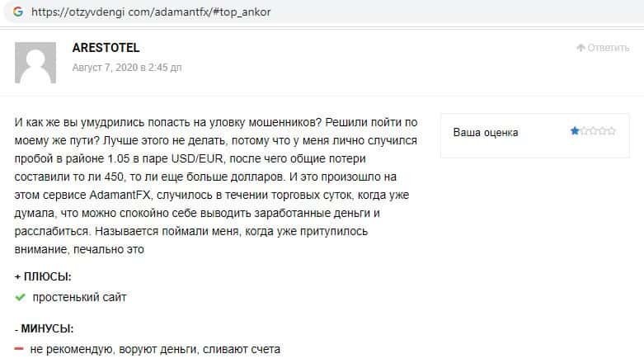Set rating to four stars
The height and width of the screenshot is (363, 644).
[x=601, y=131]
